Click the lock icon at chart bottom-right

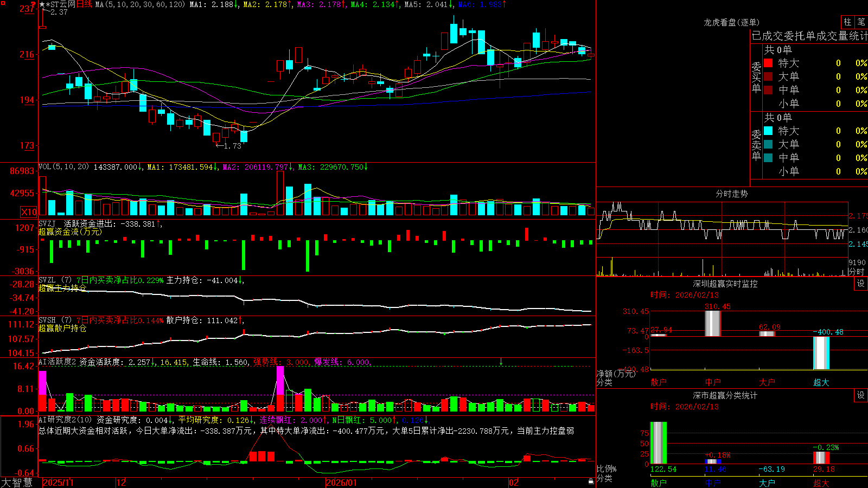[591, 481]
